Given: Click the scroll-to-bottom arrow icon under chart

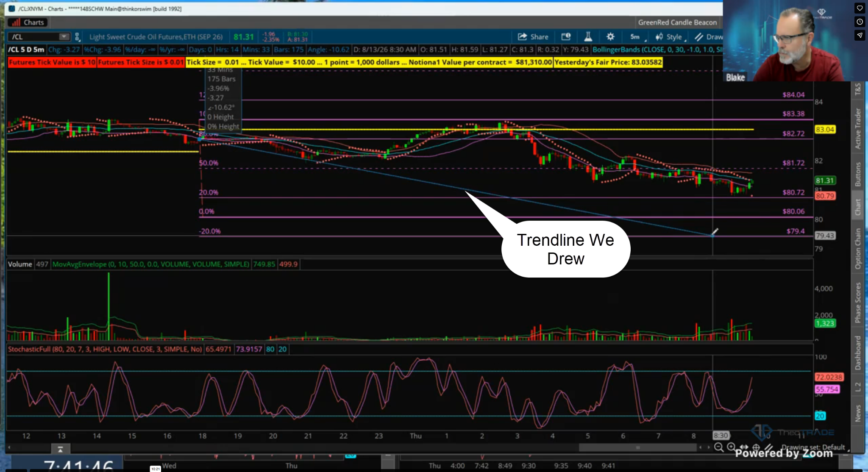Looking at the screenshot, I should point(60,449).
